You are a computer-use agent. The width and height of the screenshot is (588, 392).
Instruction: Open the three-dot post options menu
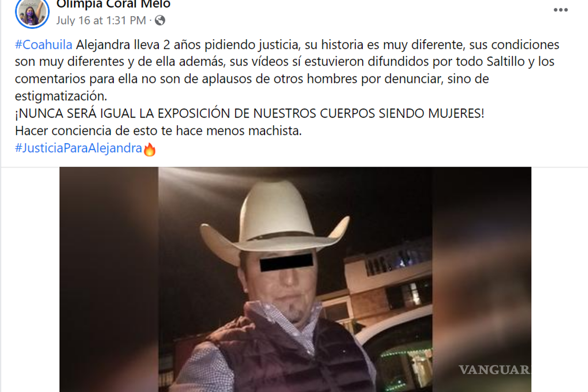561,10
